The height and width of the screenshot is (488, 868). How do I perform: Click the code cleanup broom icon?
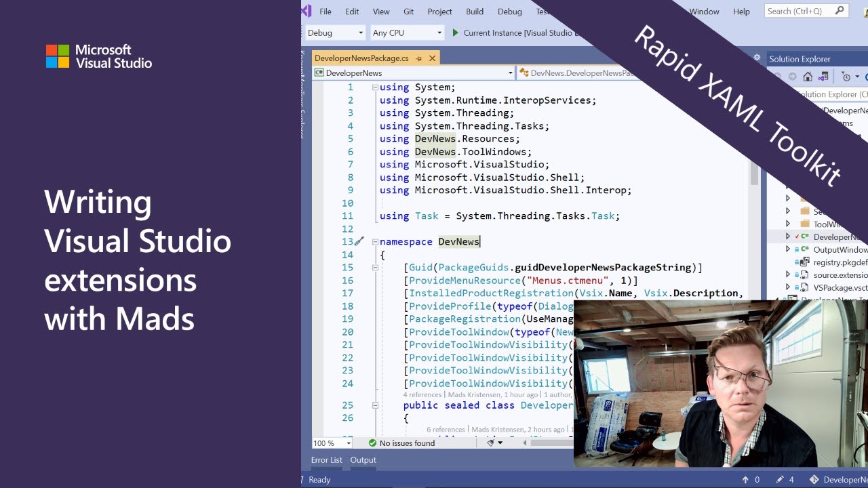pyautogui.click(x=490, y=443)
